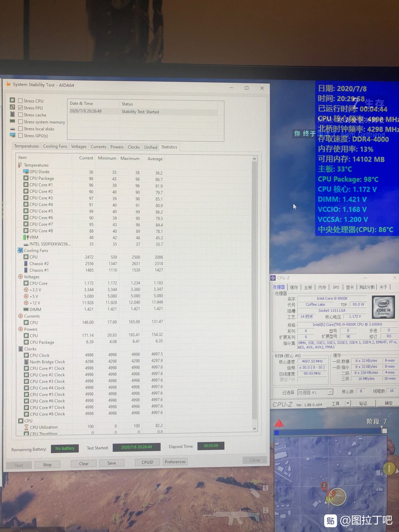The image size is (399, 532).
Task: Sort by the Maximum column header
Action: pos(130,158)
